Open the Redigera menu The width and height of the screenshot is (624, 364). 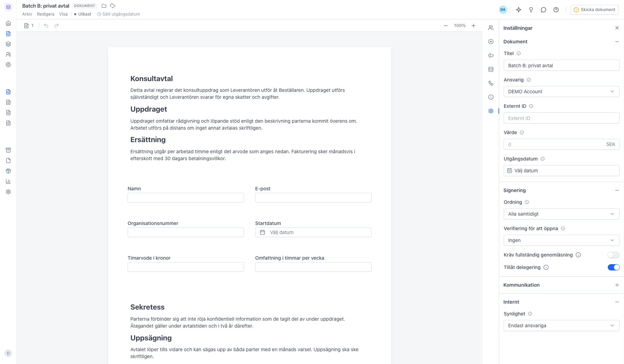coord(46,14)
